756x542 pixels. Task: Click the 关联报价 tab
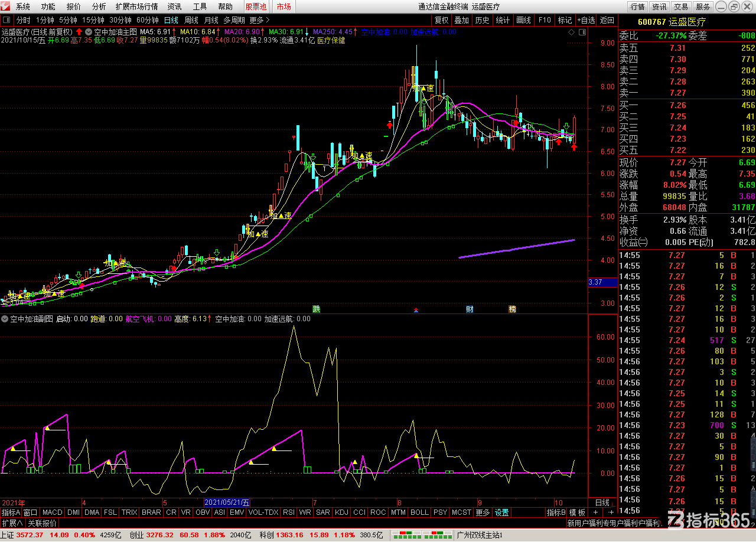[43, 523]
